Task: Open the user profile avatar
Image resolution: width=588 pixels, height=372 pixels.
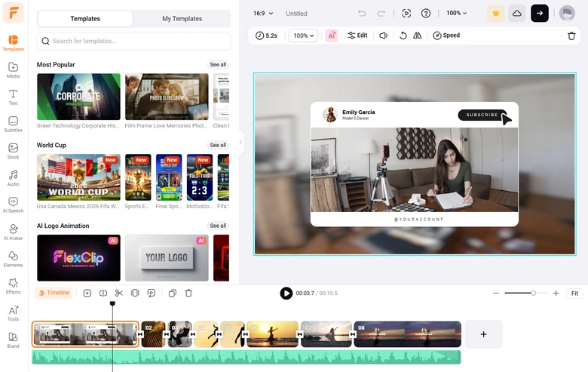Action: click(x=567, y=14)
